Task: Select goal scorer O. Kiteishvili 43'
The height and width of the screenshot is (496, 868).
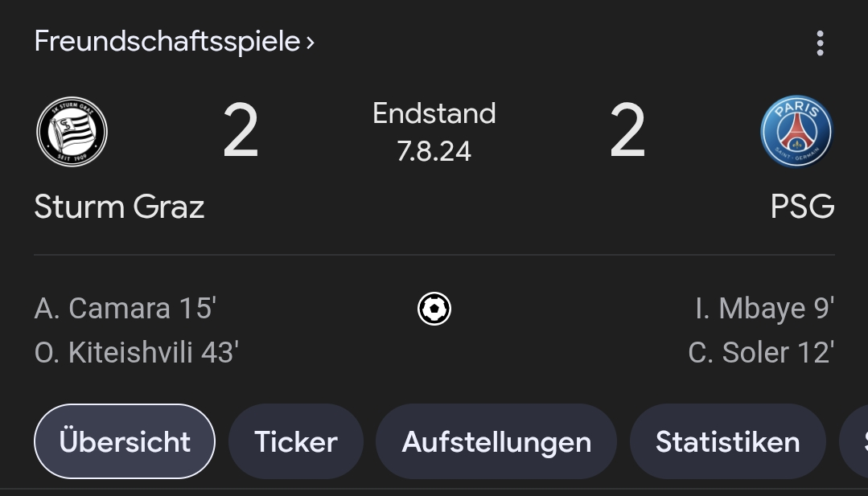Action: 136,352
